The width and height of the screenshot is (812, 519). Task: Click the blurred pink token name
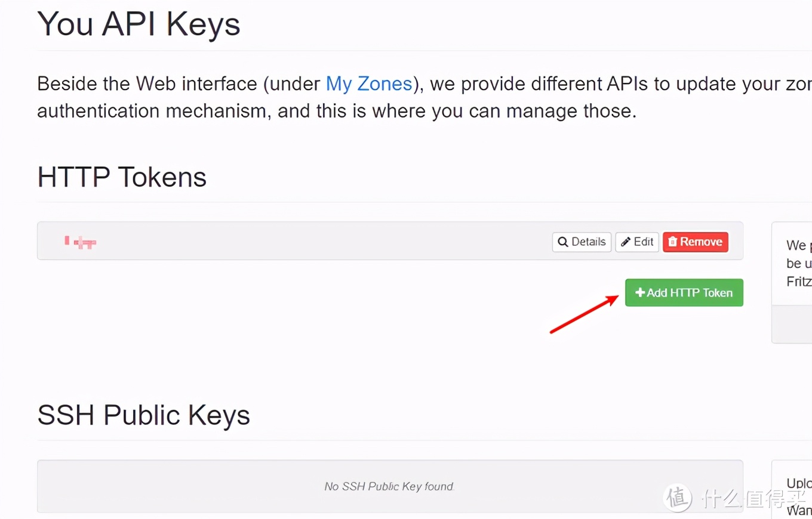point(81,242)
